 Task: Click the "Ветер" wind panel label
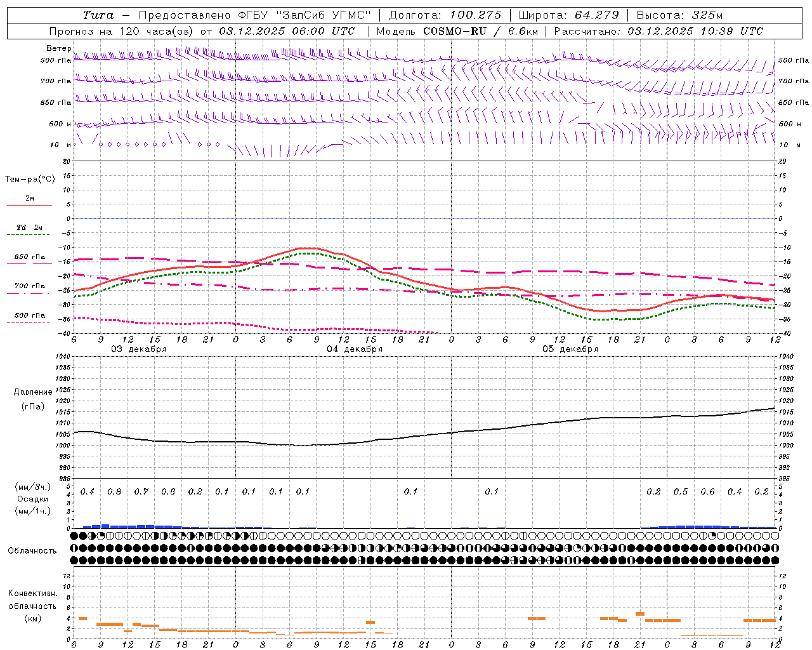pyautogui.click(x=59, y=48)
